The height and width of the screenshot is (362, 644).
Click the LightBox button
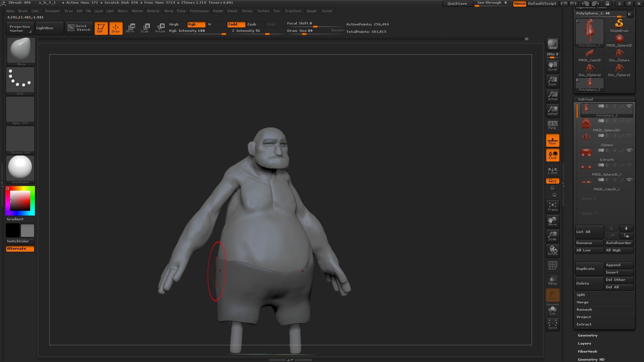[49, 28]
